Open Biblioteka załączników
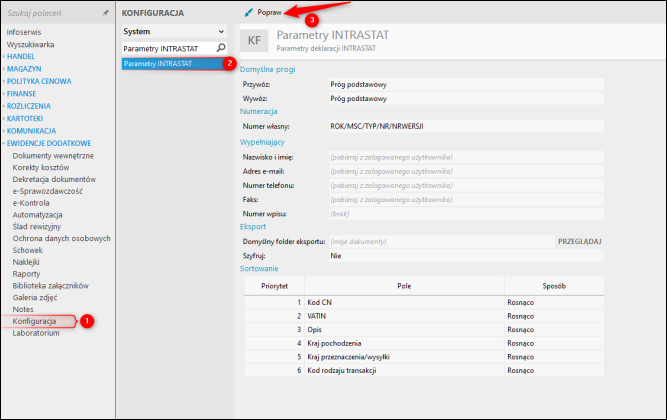The height and width of the screenshot is (420, 667). click(x=51, y=286)
